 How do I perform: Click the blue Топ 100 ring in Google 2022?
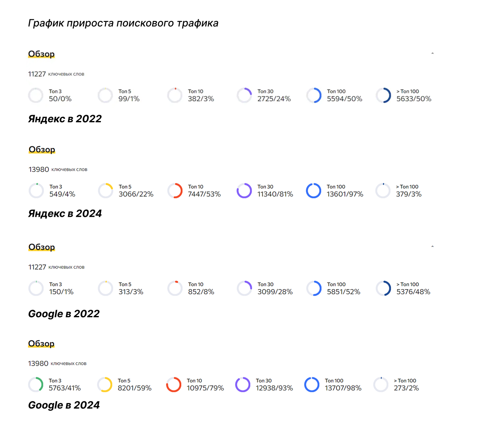pyautogui.click(x=314, y=288)
